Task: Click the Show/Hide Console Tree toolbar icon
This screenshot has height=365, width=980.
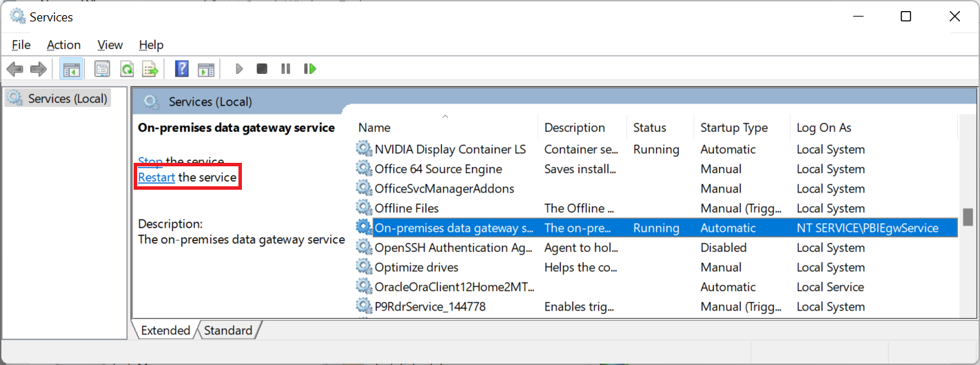Action: pos(72,69)
